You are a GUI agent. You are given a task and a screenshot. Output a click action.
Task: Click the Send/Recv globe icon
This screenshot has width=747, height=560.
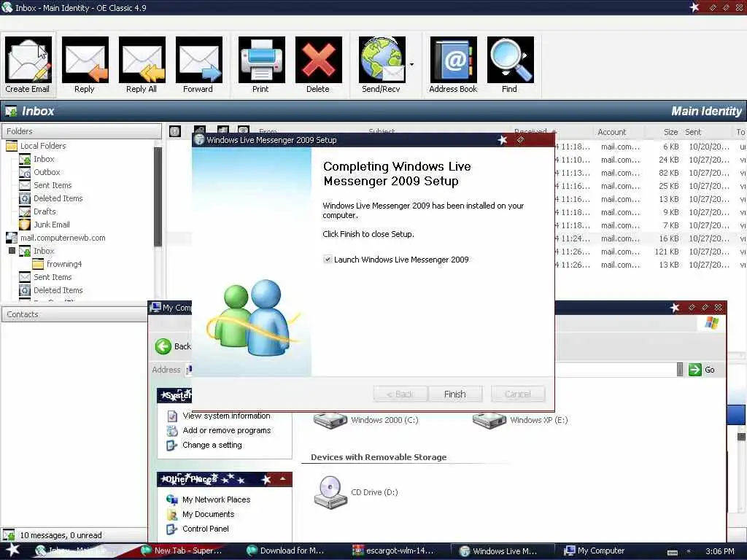click(x=382, y=60)
